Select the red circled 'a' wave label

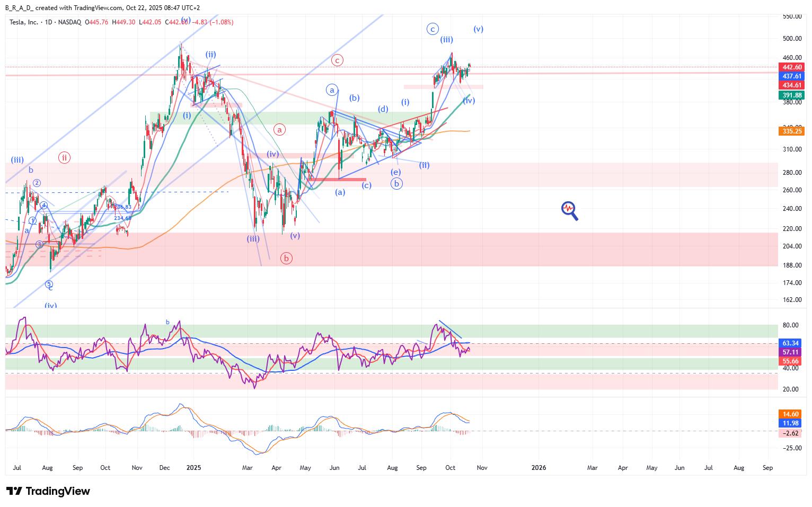pyautogui.click(x=280, y=129)
